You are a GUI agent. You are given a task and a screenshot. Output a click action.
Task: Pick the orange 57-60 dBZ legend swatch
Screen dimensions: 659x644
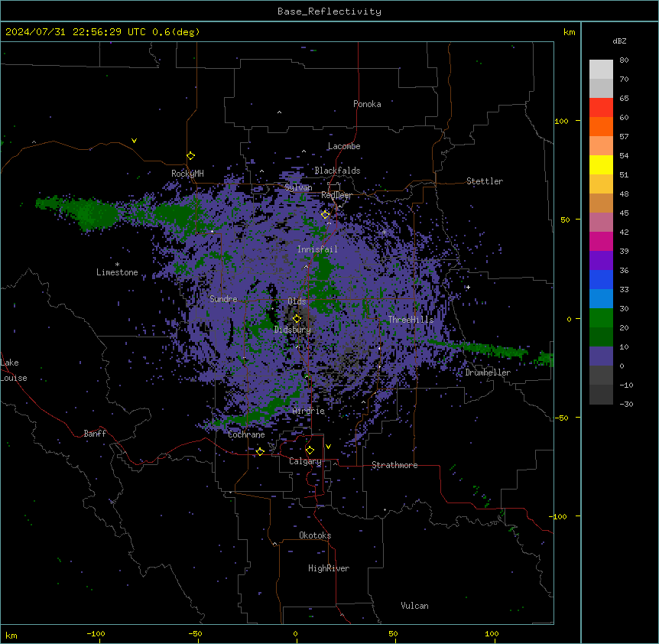tap(601, 126)
